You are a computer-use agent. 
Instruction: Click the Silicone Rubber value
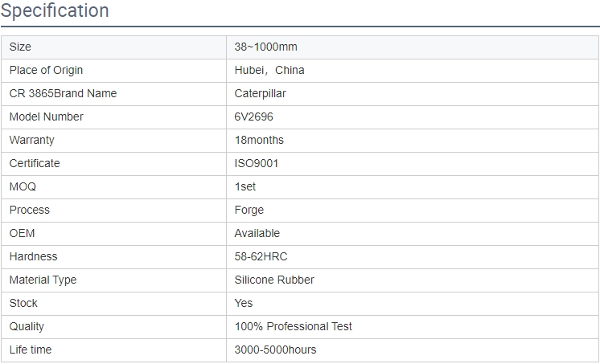click(274, 280)
